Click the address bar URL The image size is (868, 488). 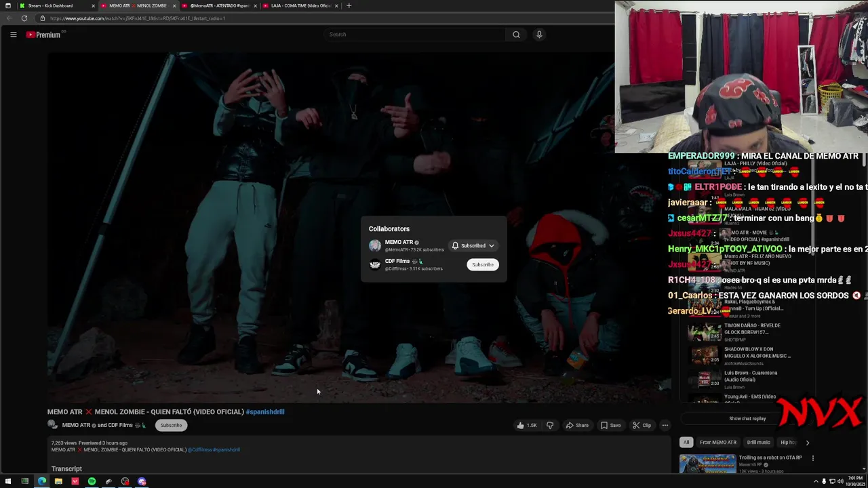(x=138, y=18)
